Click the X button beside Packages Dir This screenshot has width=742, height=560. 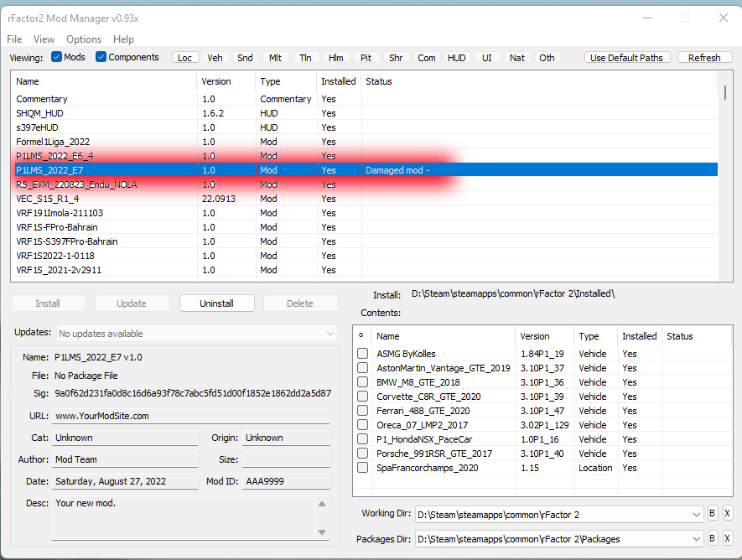[727, 538]
